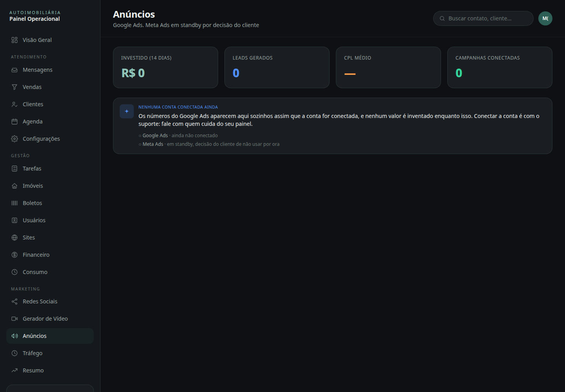
Task: Open the Resumo trend chart icon
Action: click(15, 370)
